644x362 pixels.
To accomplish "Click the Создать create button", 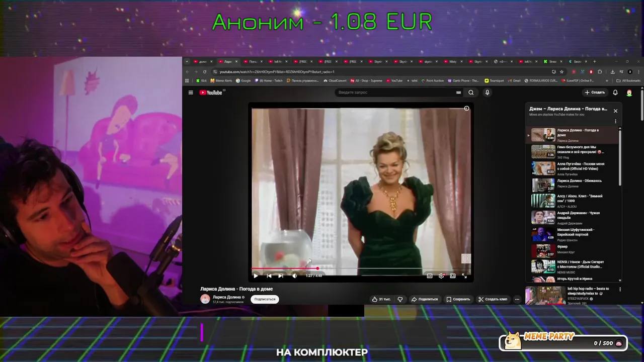I will pyautogui.click(x=594, y=93).
